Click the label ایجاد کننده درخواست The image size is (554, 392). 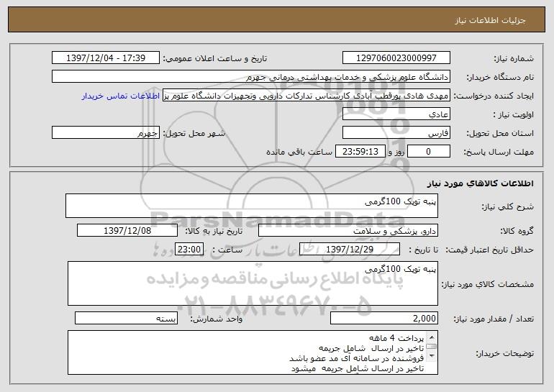tap(494, 96)
